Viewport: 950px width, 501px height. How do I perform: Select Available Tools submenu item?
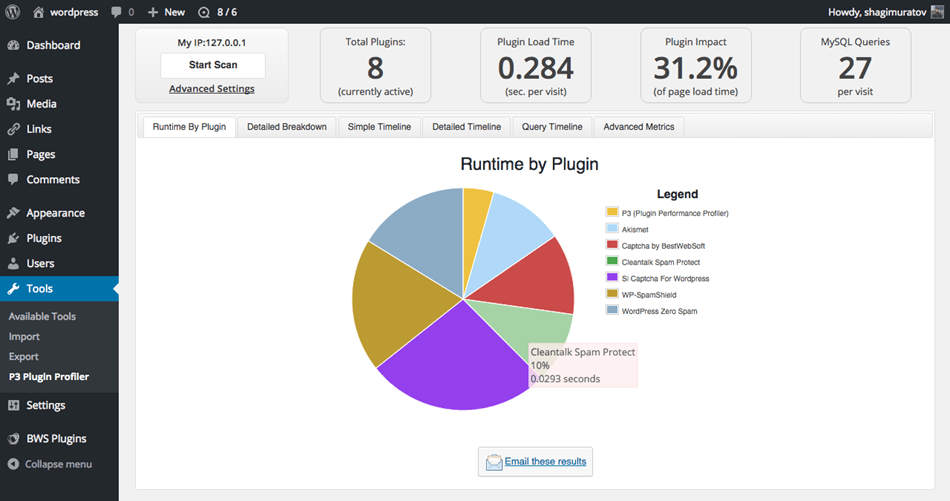click(42, 316)
